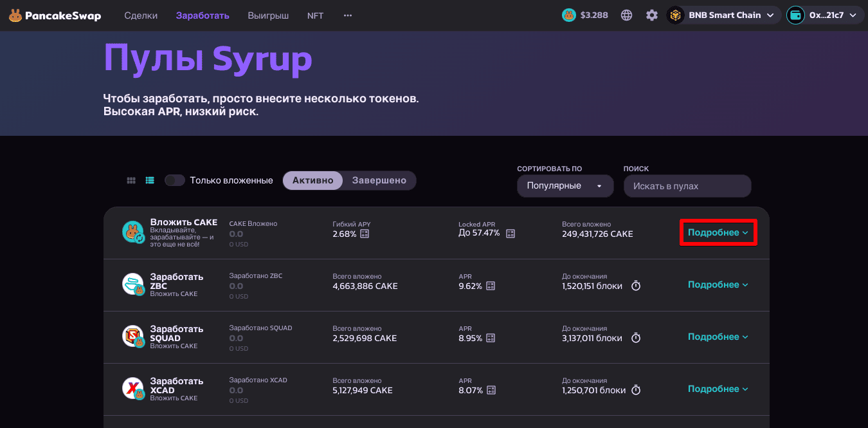Click the '3,137,011 блоки' remaining blocks value
This screenshot has width=868, height=428.
pos(592,338)
